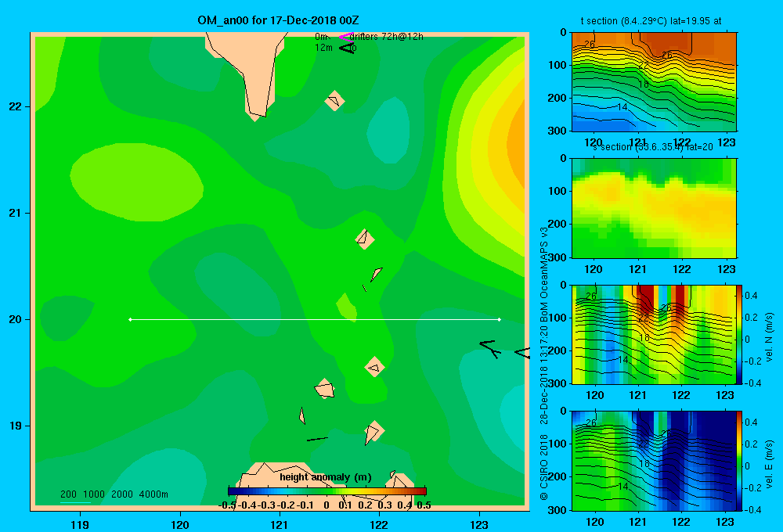The height and width of the screenshot is (532, 783).
Task: Click longitude tick label 120 on main map
Action: [x=180, y=524]
